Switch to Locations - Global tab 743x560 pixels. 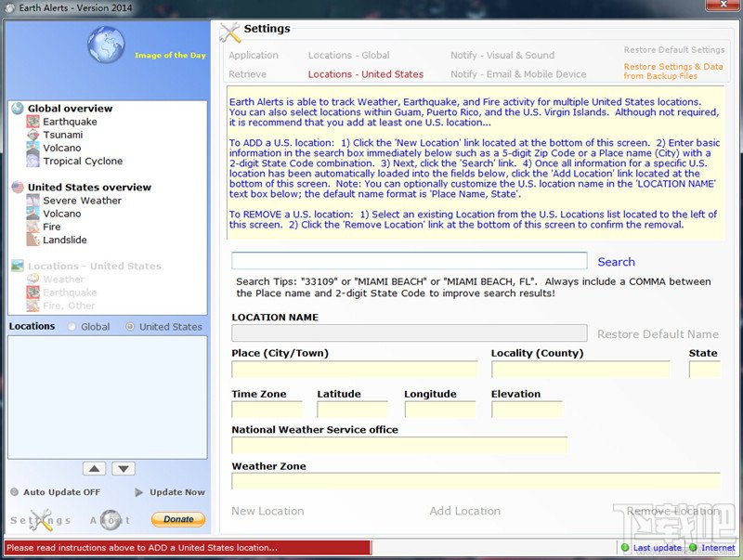[349, 56]
